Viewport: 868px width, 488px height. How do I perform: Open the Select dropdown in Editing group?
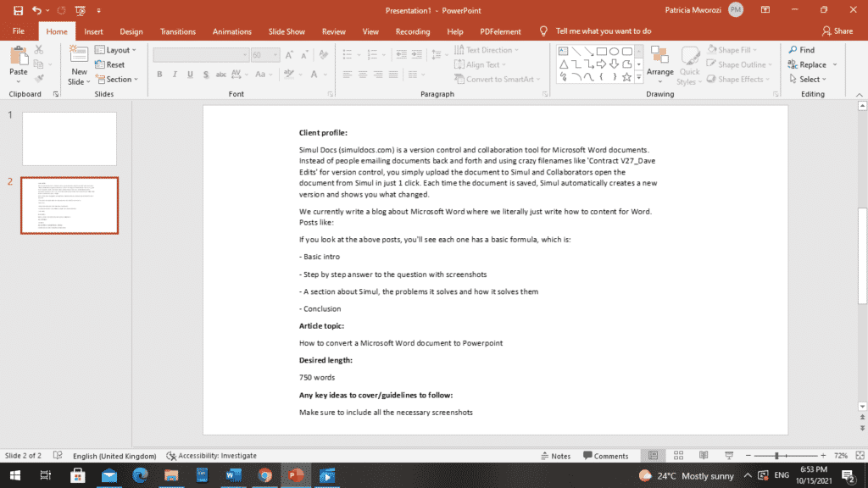pos(808,79)
